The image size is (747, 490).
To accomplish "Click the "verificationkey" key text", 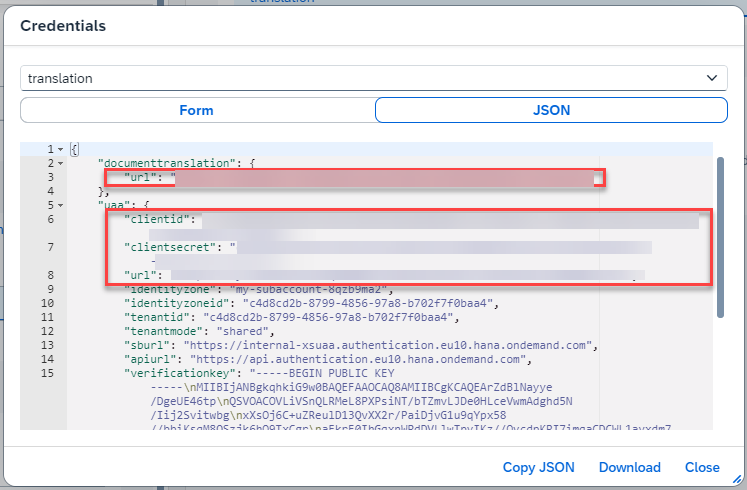I will (180, 373).
